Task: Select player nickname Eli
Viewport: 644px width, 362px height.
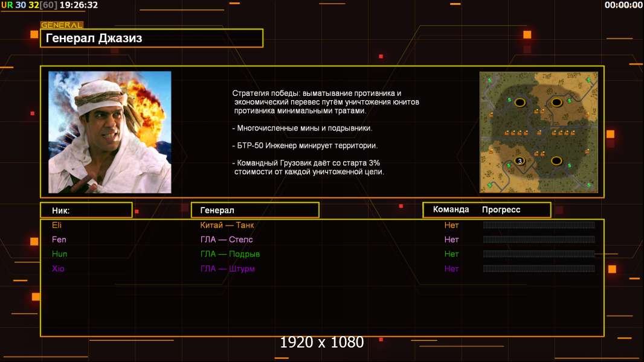Action: coord(57,225)
